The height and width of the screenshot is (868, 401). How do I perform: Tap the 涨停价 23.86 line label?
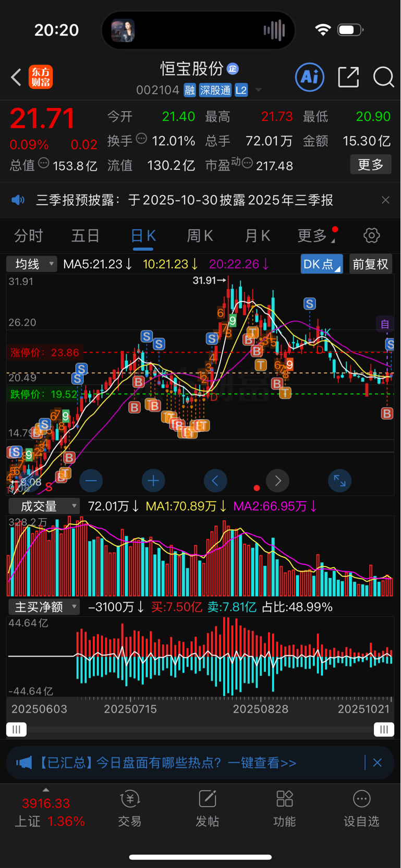(x=45, y=353)
